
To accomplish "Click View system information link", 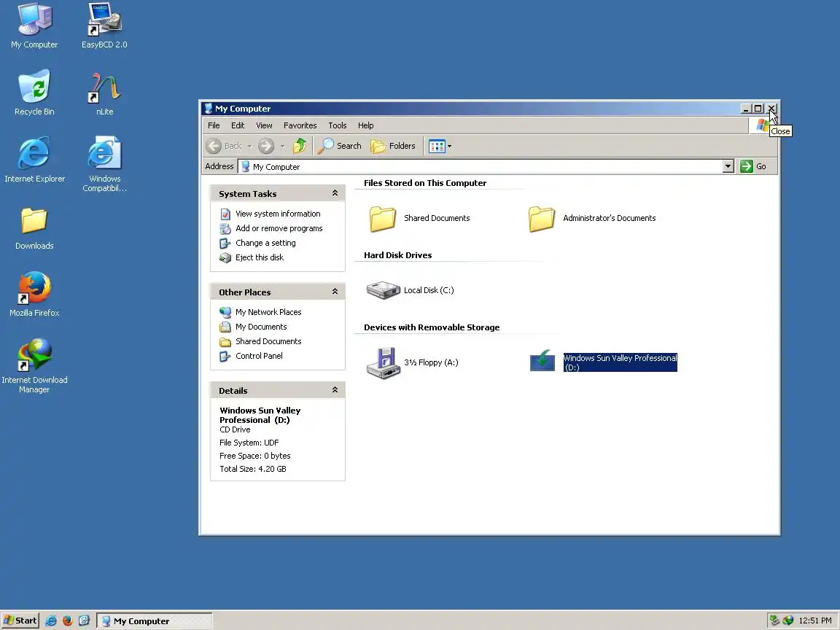I will [278, 214].
